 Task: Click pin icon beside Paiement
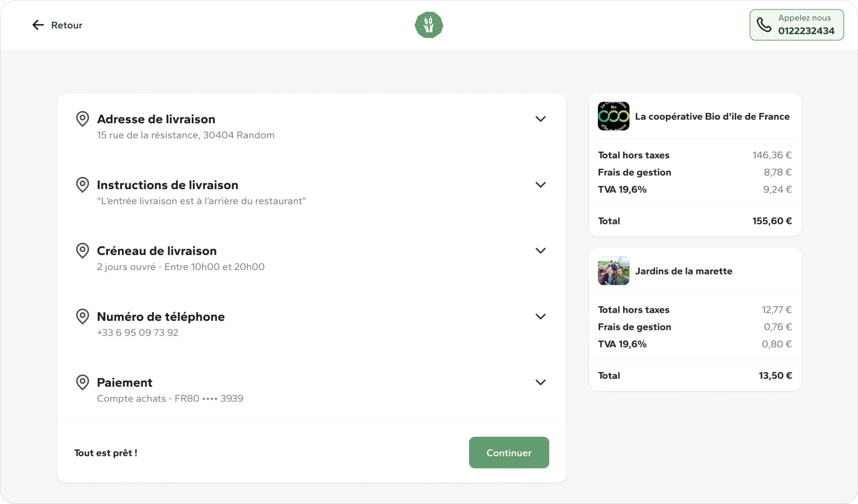click(x=83, y=382)
